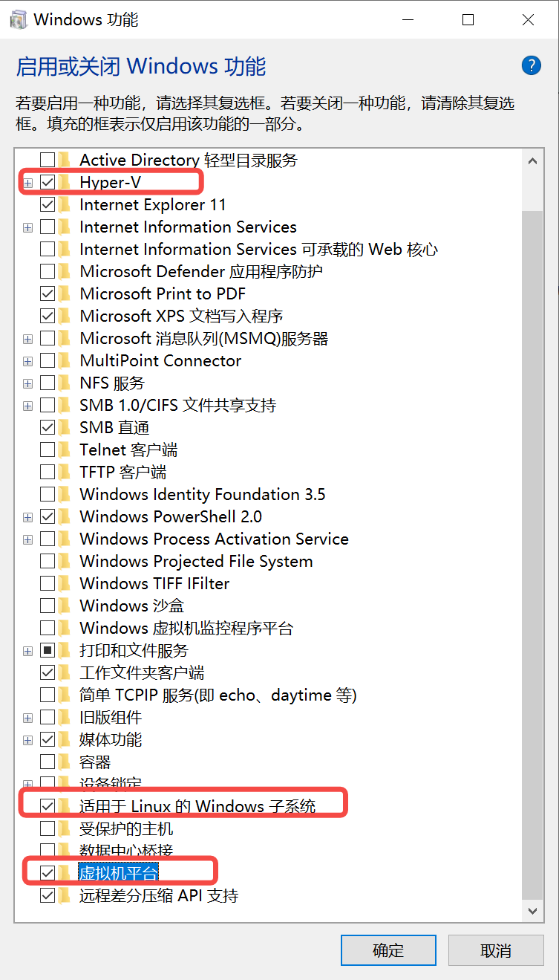559x980 pixels.
Task: Select Windows Identity Foundation 3.5 row
Action: (203, 494)
